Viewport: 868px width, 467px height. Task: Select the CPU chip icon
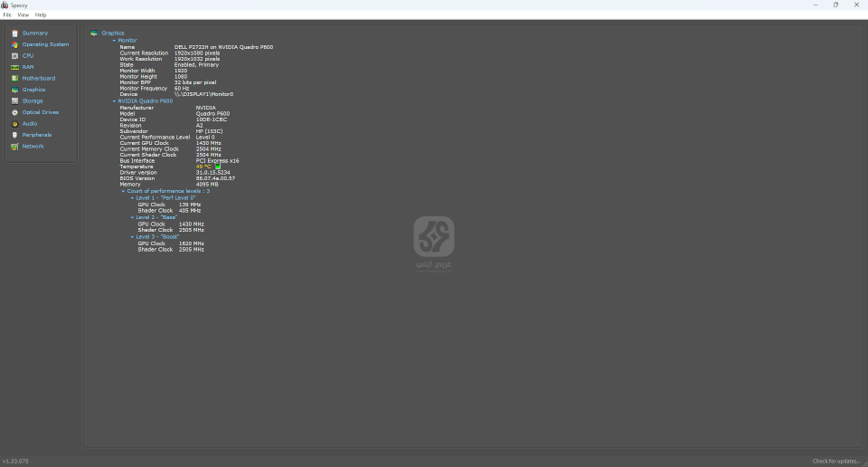pos(14,56)
